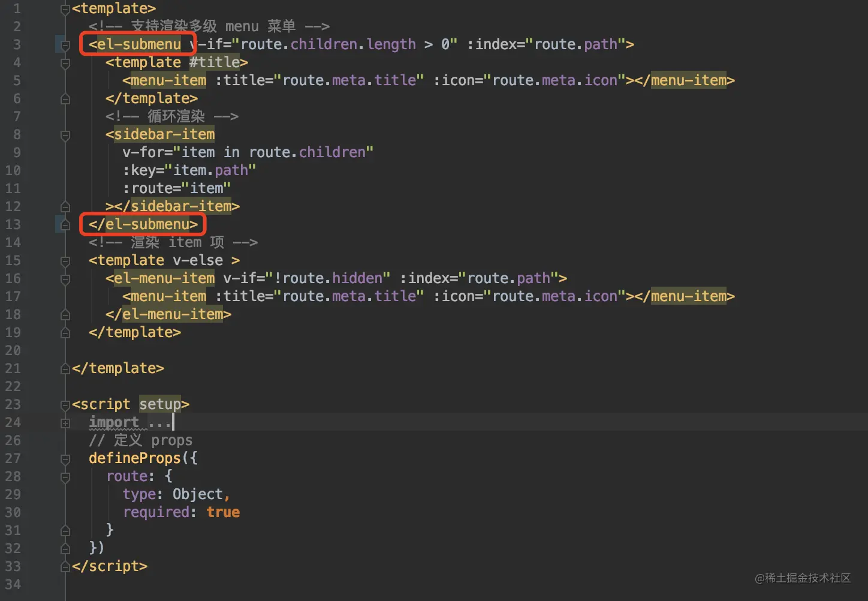Click the '<el-menu-item' opening tag on line 16
This screenshot has height=601, width=868.
(x=160, y=278)
